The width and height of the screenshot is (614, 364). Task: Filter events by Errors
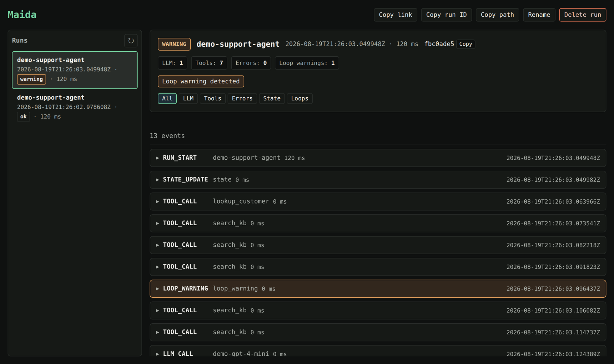242,98
